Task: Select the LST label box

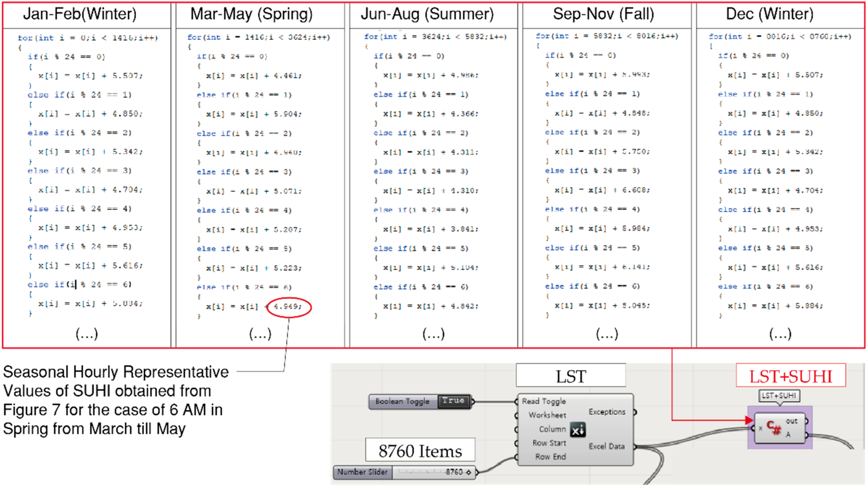Action: tap(571, 375)
